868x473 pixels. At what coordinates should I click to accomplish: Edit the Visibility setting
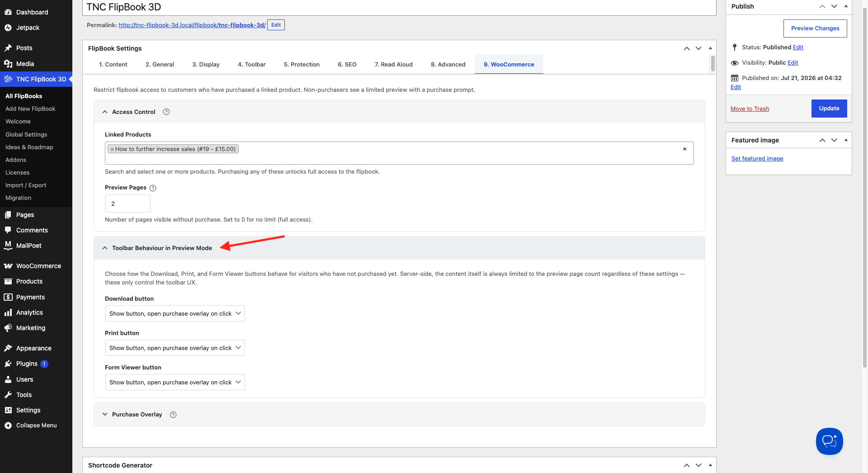[x=793, y=63]
